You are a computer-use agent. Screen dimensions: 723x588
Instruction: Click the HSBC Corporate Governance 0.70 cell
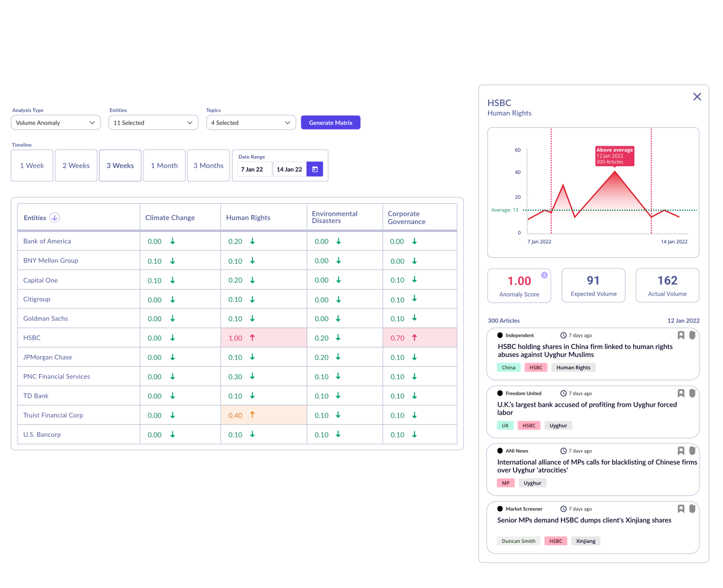[420, 338]
